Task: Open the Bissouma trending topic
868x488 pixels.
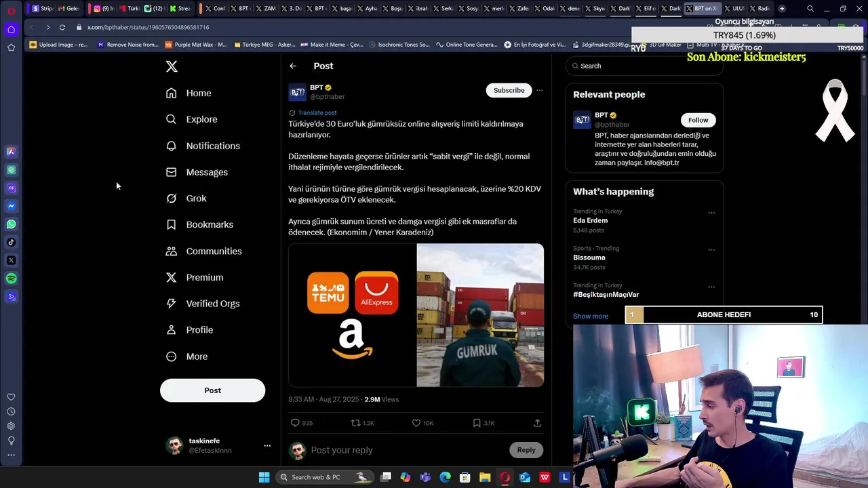Action: point(589,258)
